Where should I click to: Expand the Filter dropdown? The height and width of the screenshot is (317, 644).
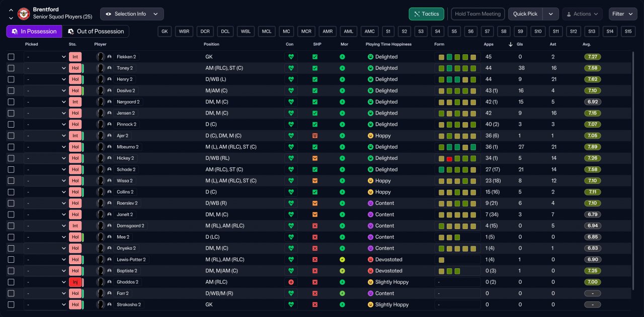622,14
